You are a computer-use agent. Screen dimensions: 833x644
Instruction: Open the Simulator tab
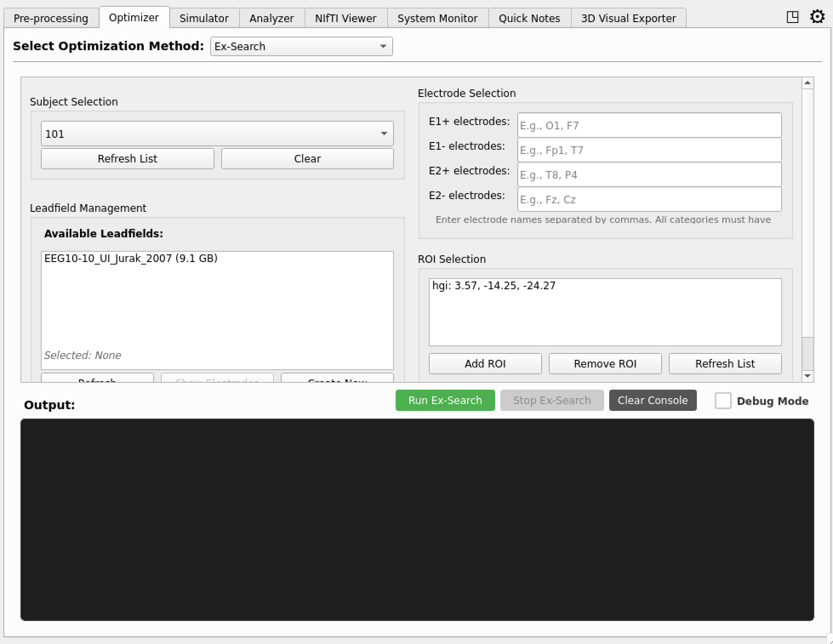204,18
